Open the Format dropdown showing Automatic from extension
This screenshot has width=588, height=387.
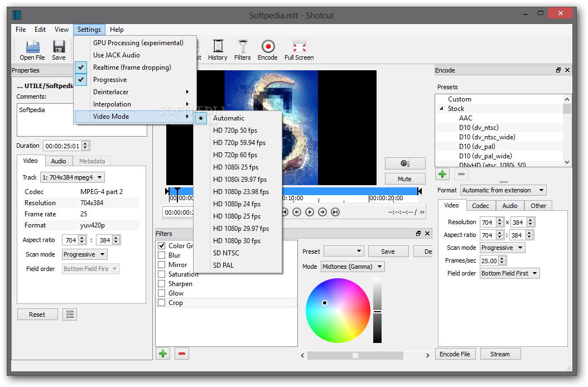[x=503, y=190]
